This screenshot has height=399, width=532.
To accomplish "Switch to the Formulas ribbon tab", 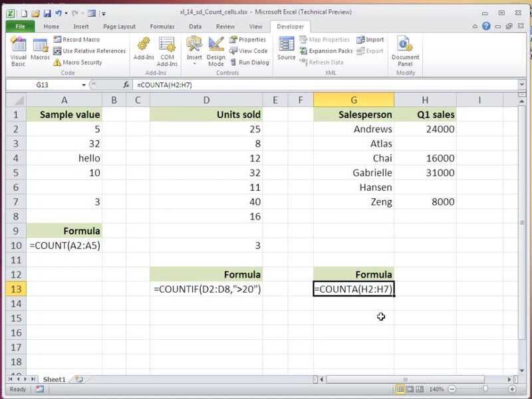I will (x=162, y=27).
